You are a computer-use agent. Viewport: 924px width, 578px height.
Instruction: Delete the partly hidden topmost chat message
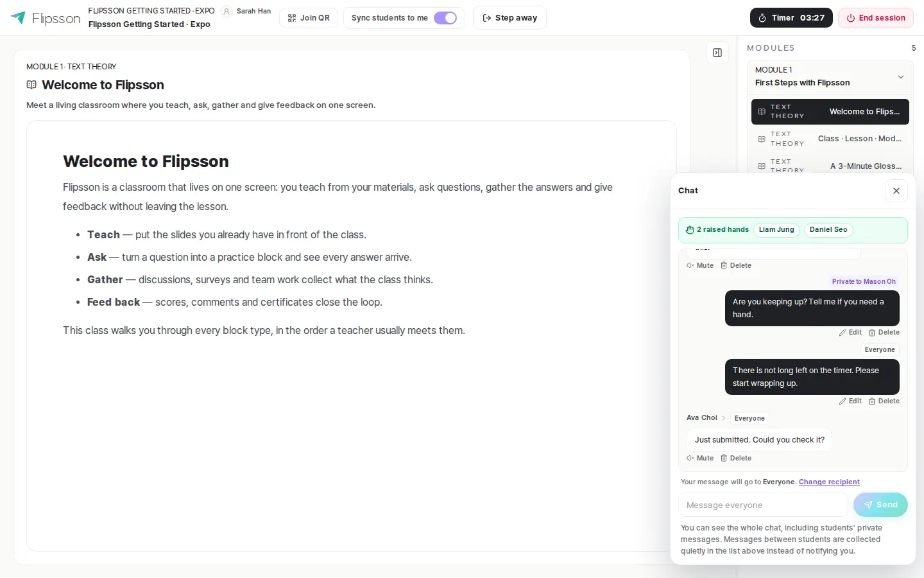tap(736, 266)
